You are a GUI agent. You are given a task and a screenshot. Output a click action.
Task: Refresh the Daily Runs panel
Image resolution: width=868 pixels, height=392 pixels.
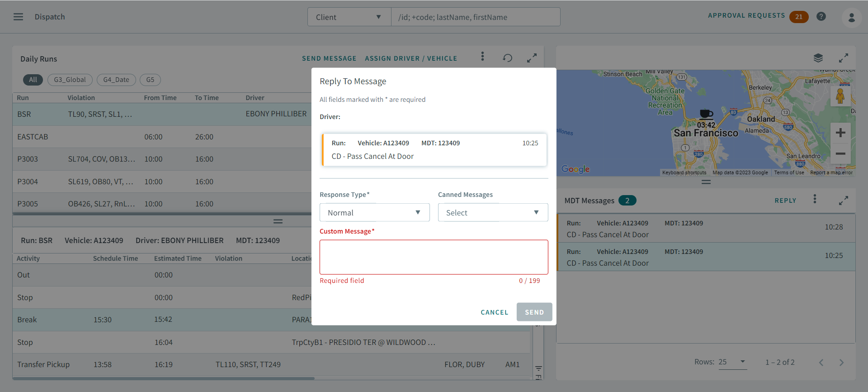click(507, 58)
